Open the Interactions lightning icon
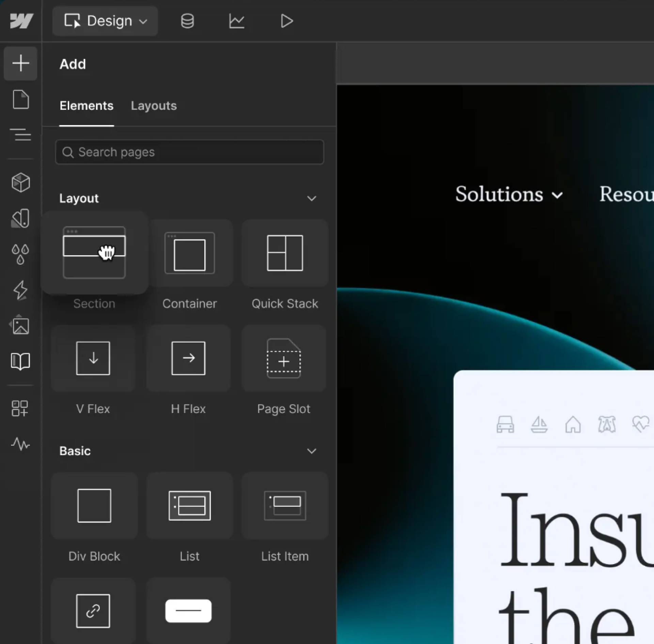654x644 pixels. pos(20,290)
